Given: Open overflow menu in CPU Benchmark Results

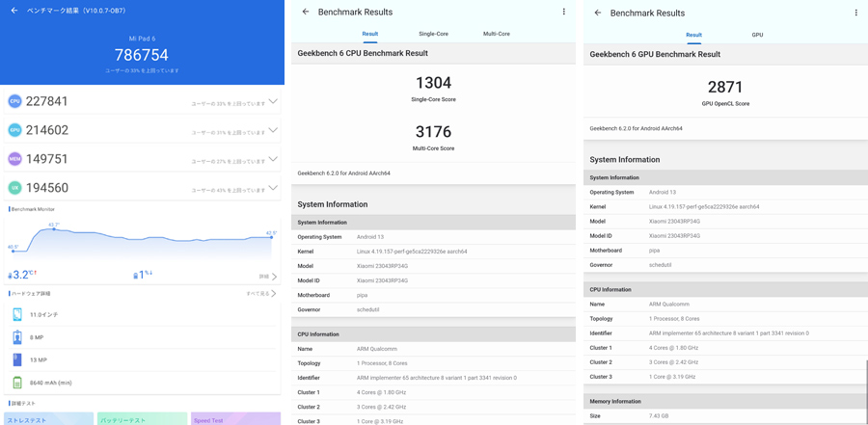Looking at the screenshot, I should pos(563,12).
